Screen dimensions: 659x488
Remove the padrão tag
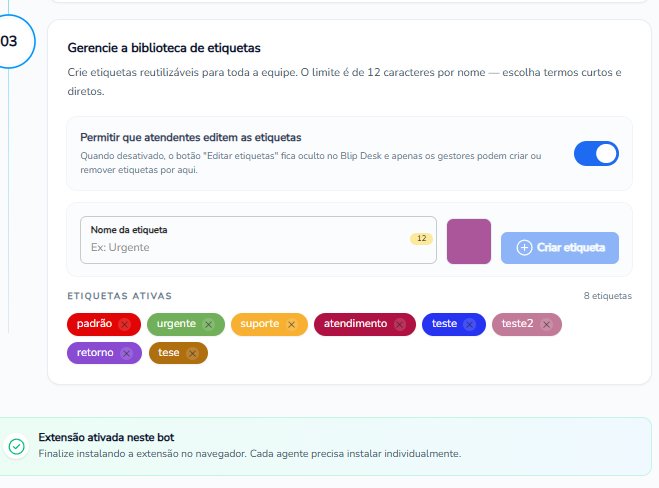pos(124,324)
